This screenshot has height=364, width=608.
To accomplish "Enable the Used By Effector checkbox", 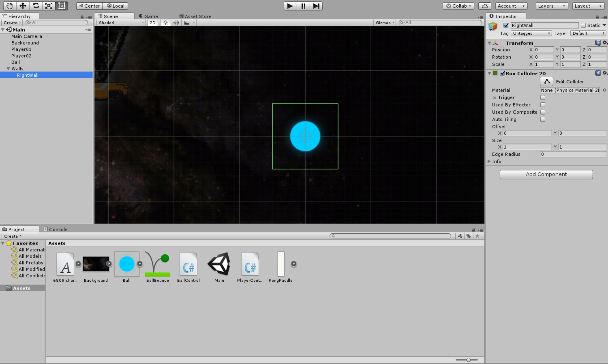I will coord(542,105).
